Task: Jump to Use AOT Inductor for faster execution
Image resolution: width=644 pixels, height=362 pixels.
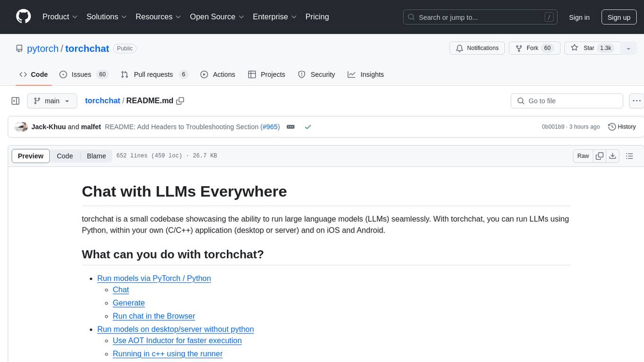Action: [177, 341]
